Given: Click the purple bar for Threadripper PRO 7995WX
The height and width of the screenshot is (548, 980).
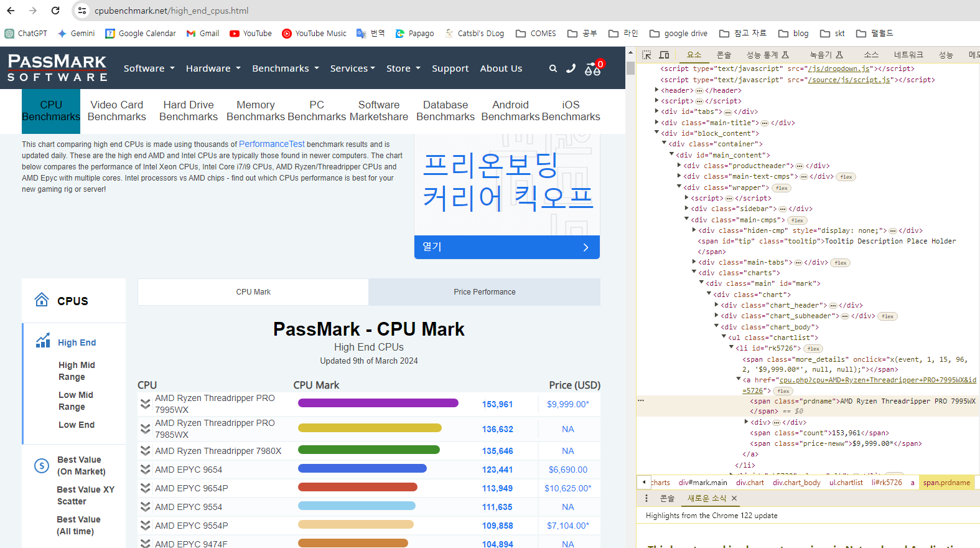Looking at the screenshot, I should coord(378,403).
